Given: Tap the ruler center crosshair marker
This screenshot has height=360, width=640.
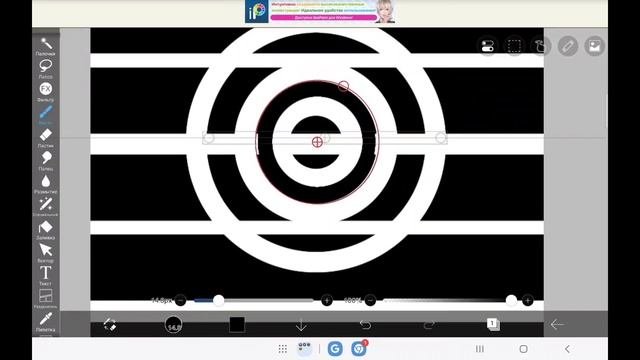Looking at the screenshot, I should pyautogui.click(x=317, y=142).
